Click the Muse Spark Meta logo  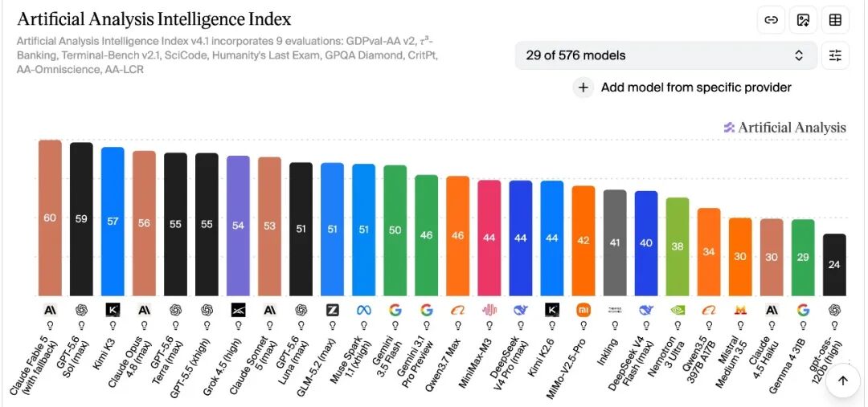click(x=364, y=310)
